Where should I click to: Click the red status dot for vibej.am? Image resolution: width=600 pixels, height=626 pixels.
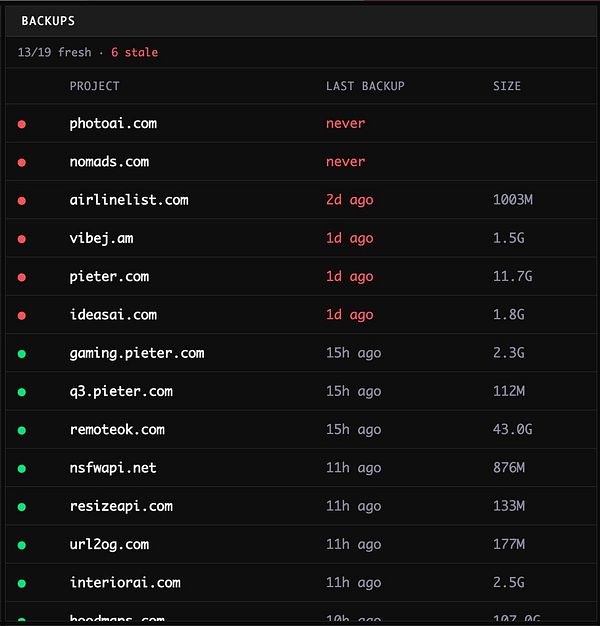point(22,239)
